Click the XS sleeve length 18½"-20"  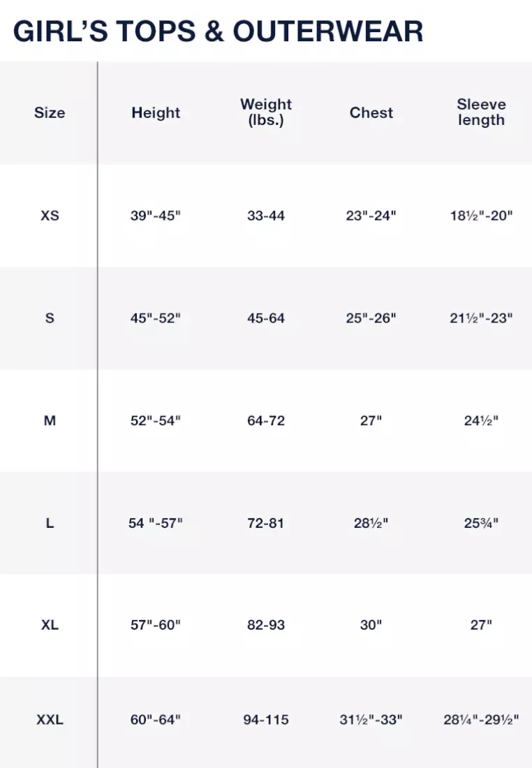(481, 216)
